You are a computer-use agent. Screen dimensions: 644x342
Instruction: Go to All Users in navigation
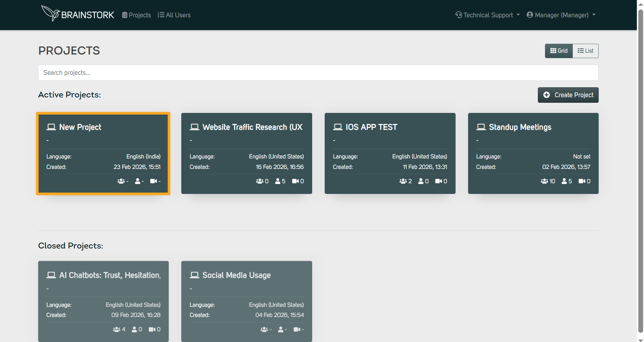coord(174,15)
